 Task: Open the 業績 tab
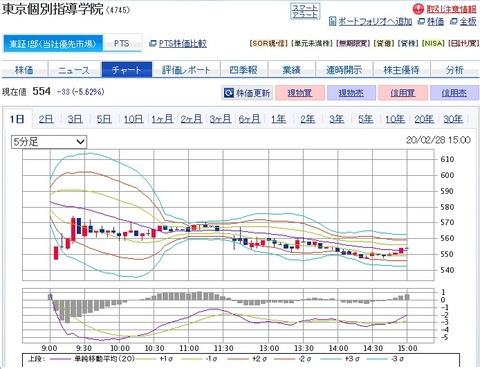pyautogui.click(x=292, y=70)
